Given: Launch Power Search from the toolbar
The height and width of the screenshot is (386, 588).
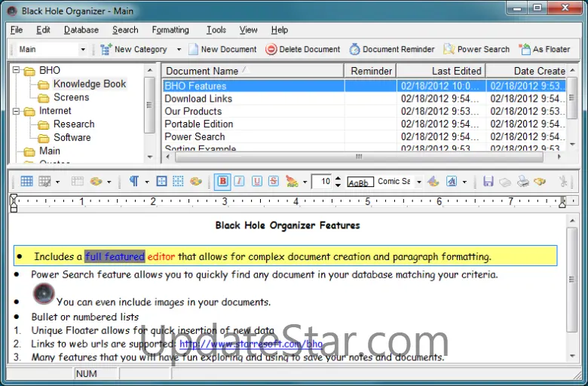Looking at the screenshot, I should tap(476, 50).
